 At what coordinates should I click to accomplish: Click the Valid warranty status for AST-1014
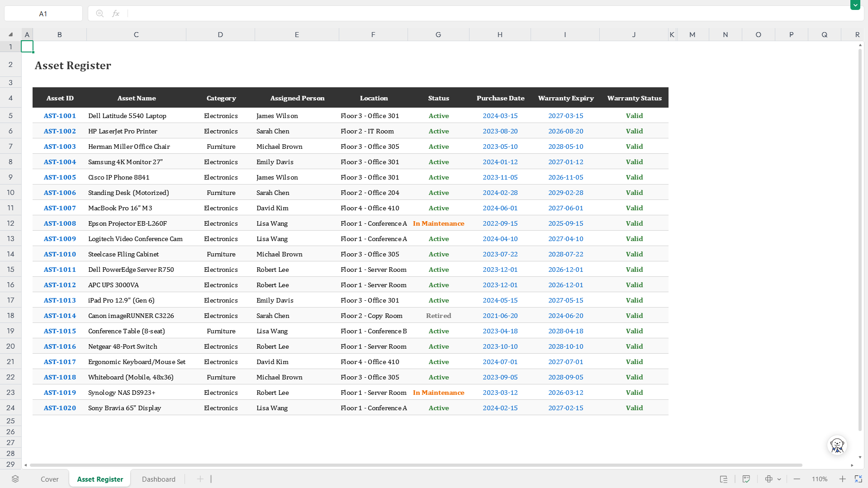click(x=634, y=316)
